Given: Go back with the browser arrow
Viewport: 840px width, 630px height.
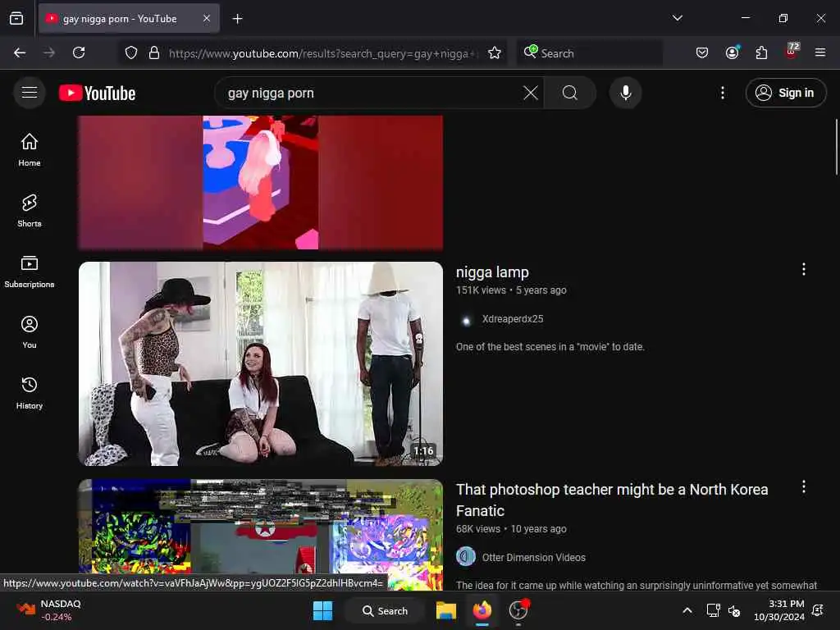Looking at the screenshot, I should pyautogui.click(x=20, y=52).
